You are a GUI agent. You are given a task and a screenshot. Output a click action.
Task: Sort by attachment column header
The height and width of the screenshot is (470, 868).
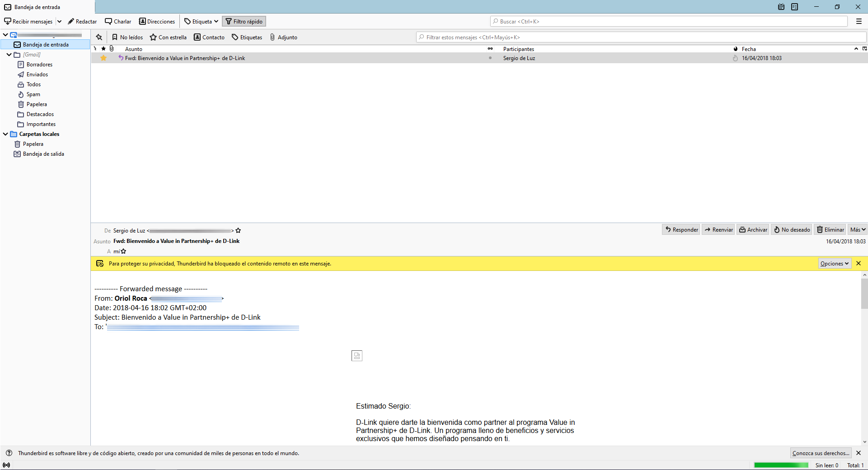[x=112, y=48]
